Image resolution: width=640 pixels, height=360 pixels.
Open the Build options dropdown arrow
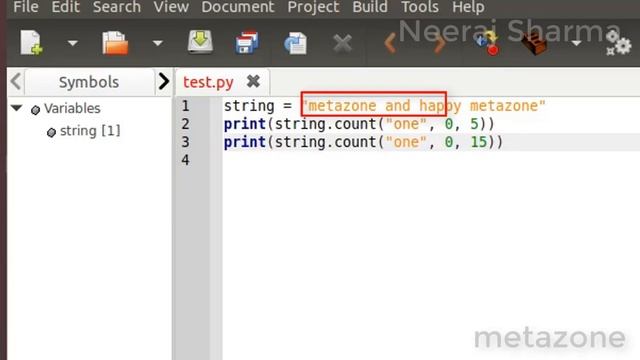coord(576,43)
